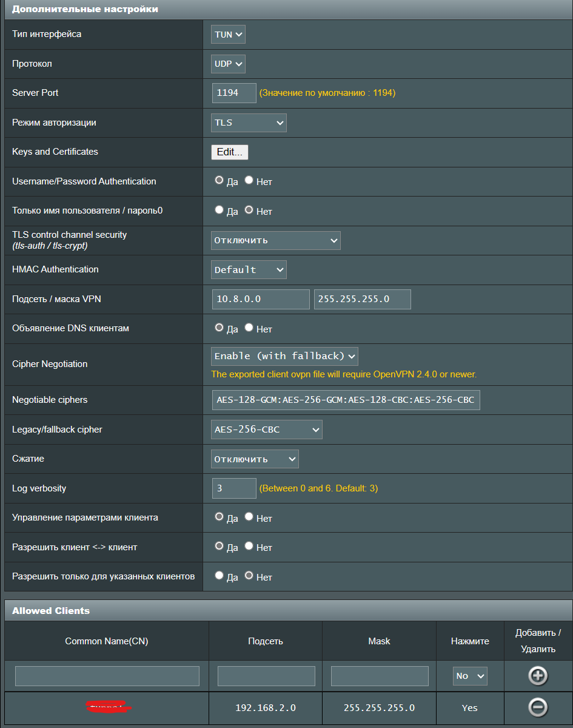Screen dimensions: 573x728
Task: Expand the HMAC Authentication Default dropdown
Action: [249, 270]
